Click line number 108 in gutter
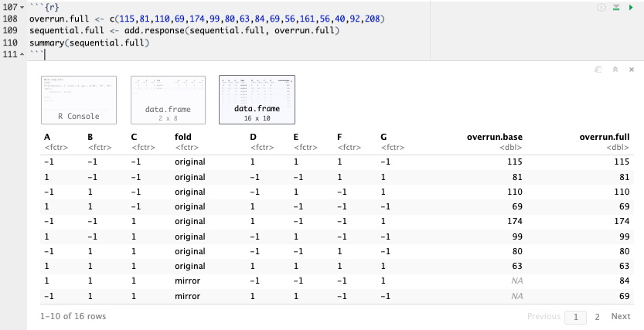This screenshot has height=330, width=644. click(x=10, y=19)
